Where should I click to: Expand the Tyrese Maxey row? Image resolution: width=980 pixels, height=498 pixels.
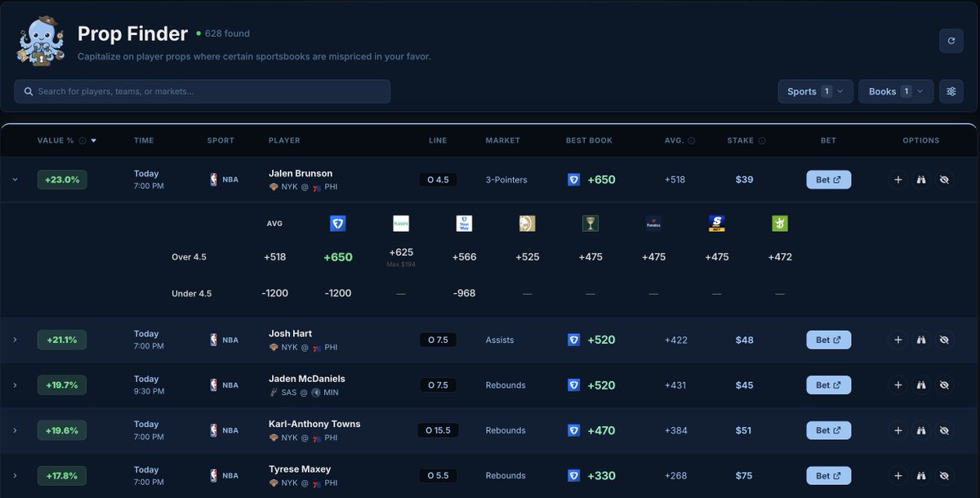click(15, 476)
